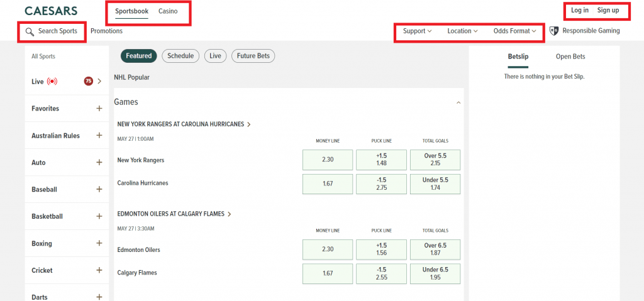Bet Edmonton Oilers money line 2.30
644x301 pixels.
tap(328, 249)
